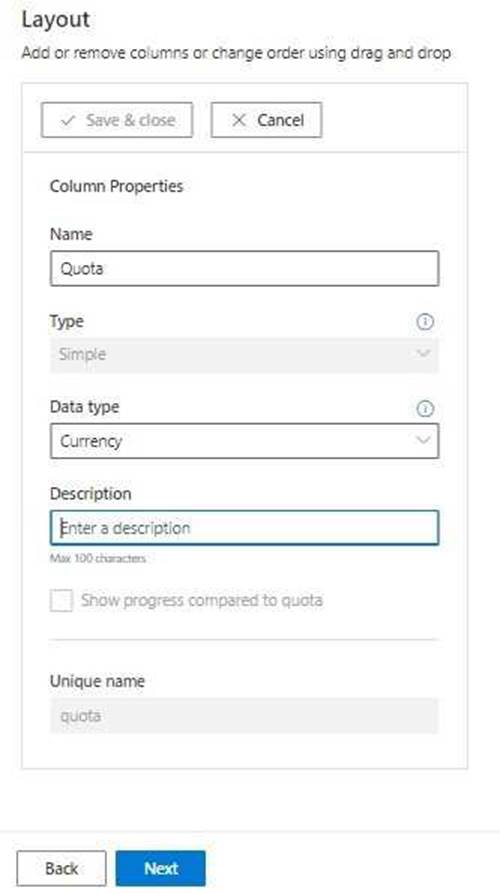Click the checkmark icon on Save & close

pyautogui.click(x=68, y=120)
